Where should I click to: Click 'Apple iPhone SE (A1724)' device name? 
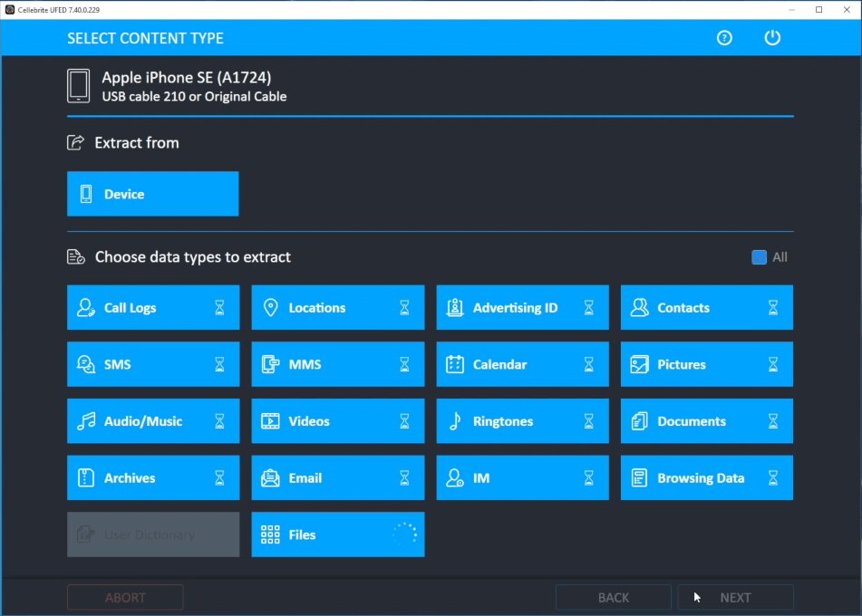[x=187, y=78]
